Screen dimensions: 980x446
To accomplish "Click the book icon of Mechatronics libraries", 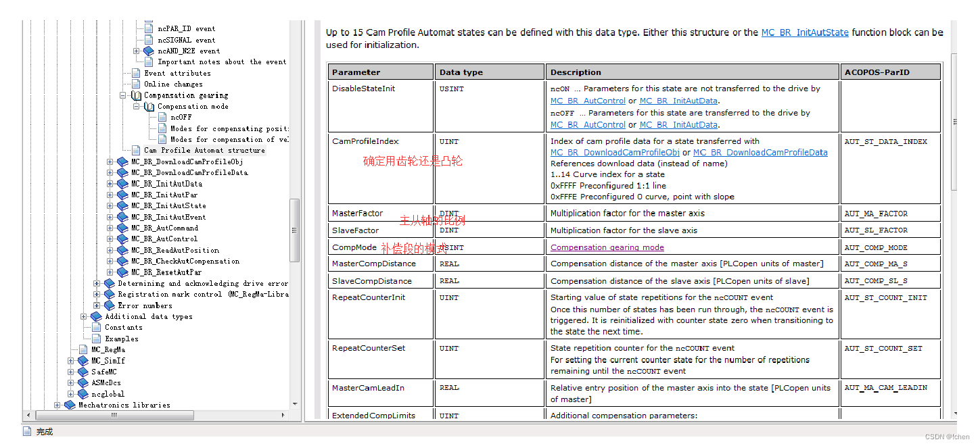I will (70, 405).
